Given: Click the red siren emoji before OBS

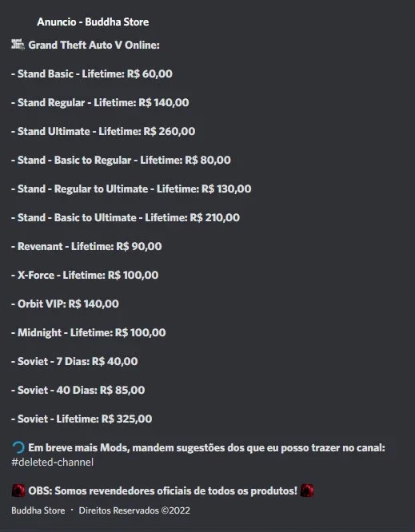Looking at the screenshot, I should point(18,490).
